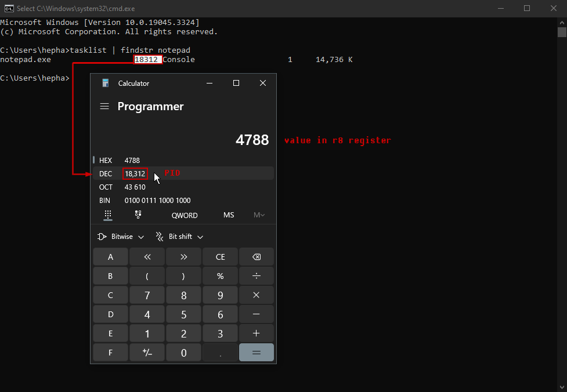Click the cmd window scrollbar thumb
567x392 pixels.
pos(562,32)
